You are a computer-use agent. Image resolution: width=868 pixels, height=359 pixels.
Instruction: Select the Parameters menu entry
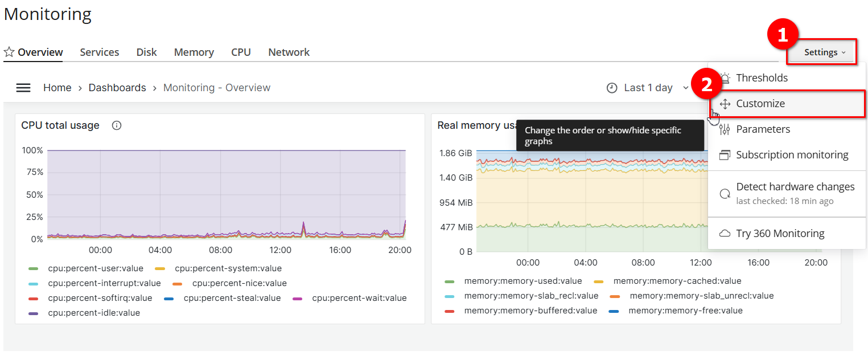787,129
